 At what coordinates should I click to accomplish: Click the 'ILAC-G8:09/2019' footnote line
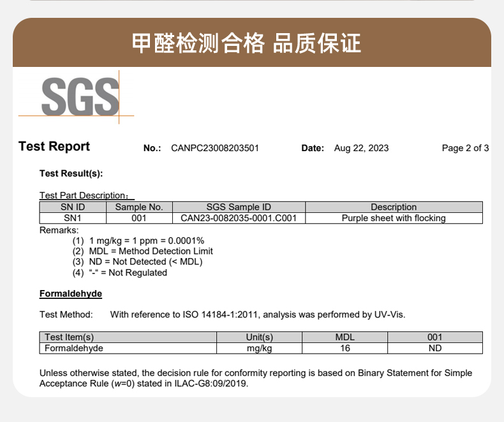tap(144, 384)
